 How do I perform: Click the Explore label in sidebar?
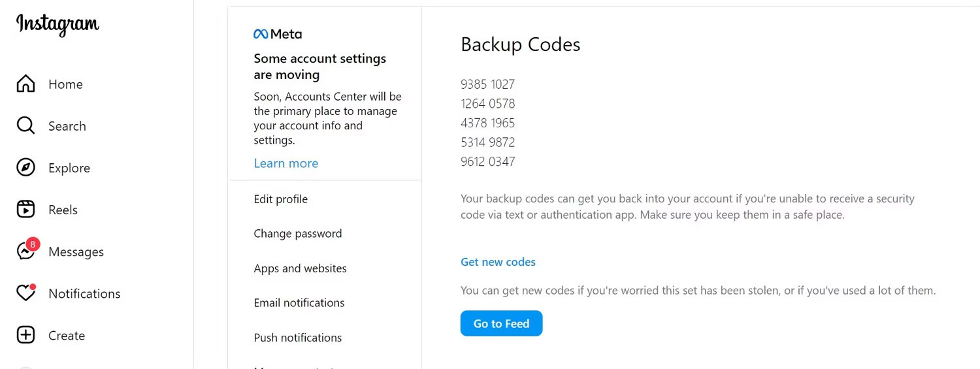[x=69, y=168]
